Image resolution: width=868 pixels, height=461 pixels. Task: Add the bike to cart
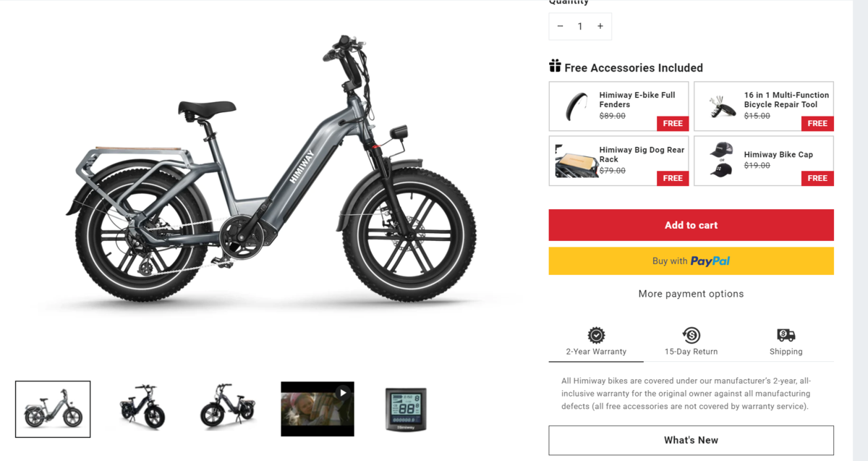(x=691, y=225)
